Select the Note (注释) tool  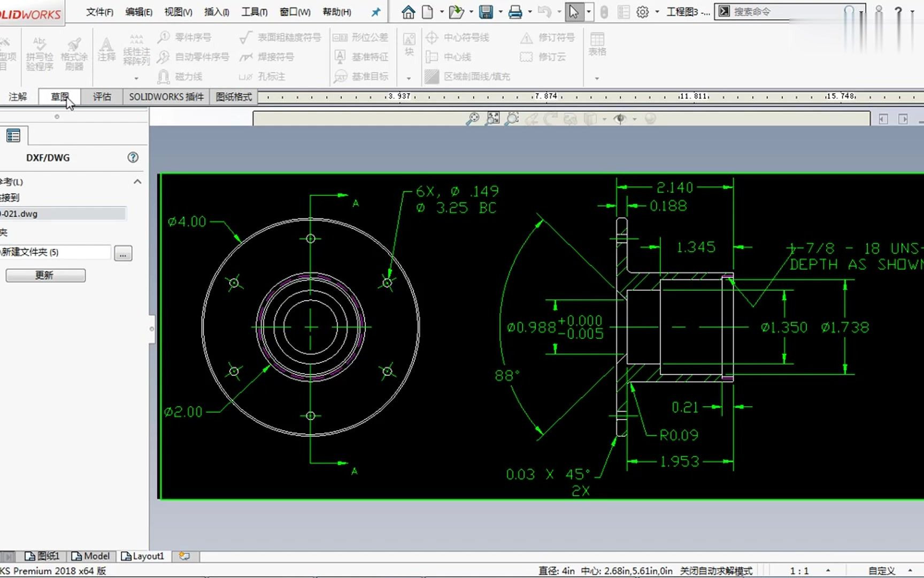[106, 50]
